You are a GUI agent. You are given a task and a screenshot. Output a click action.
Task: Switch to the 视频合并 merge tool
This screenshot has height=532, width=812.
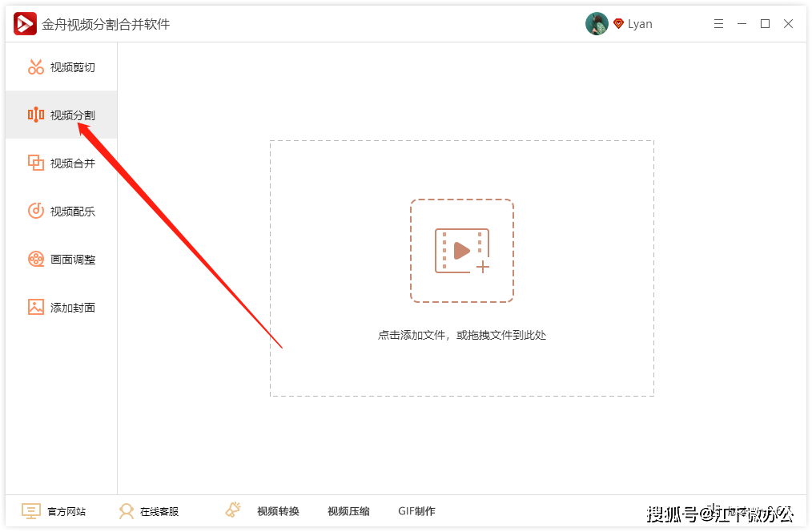coord(58,163)
